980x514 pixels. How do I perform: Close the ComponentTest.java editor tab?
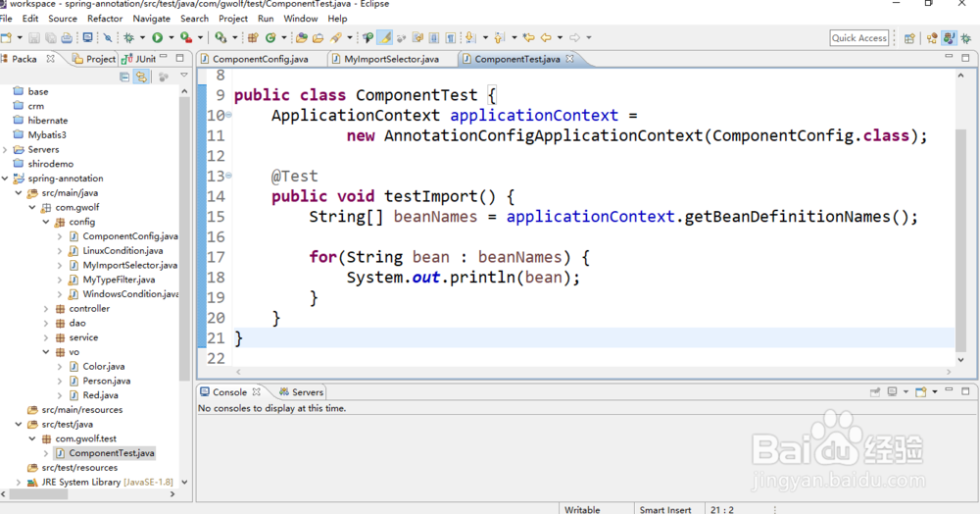570,59
